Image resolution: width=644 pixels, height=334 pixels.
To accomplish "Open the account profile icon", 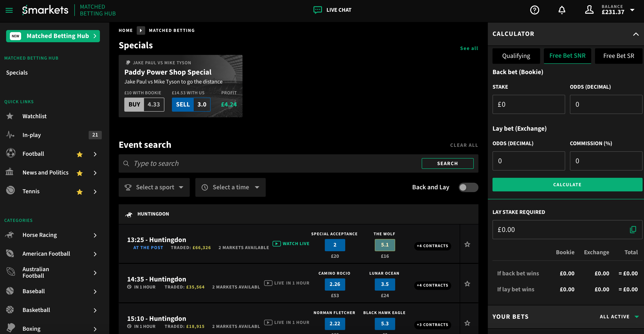I will pos(589,10).
